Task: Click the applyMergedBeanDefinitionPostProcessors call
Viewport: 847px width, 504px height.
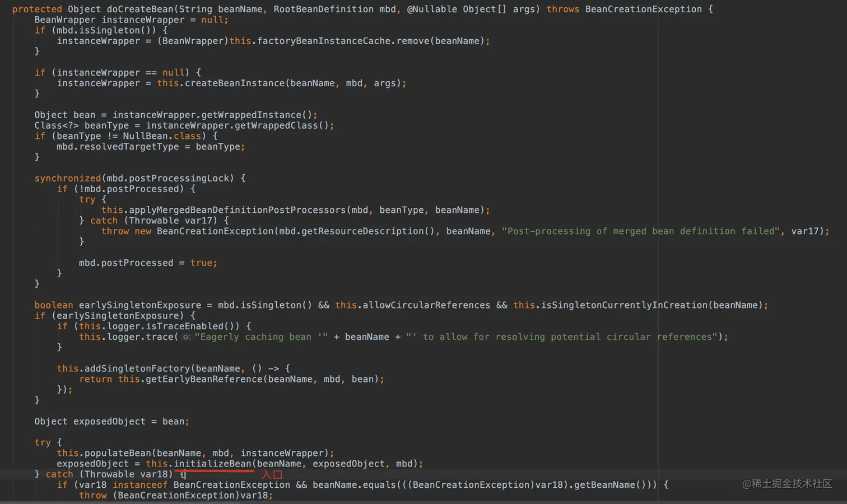Action: click(x=238, y=211)
